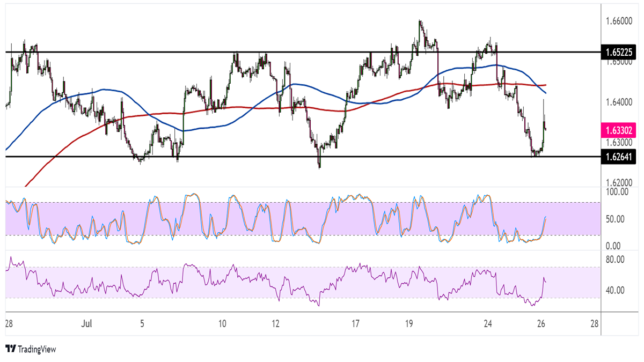The image size is (644, 362).
Task: Click the date label 12 on time axis
Action: 276,324
